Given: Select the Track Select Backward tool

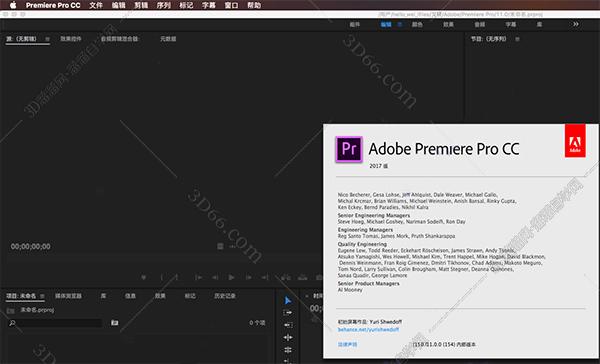Looking at the screenshot, I should 288,325.
